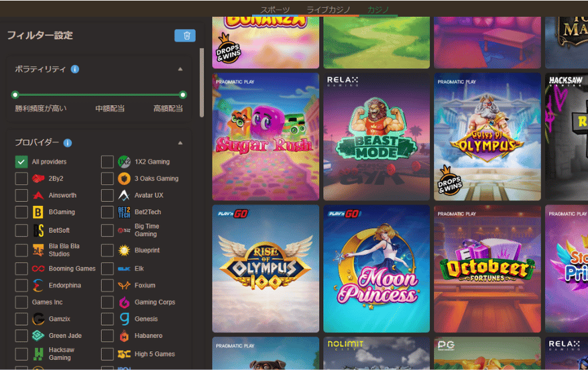Image resolution: width=588 pixels, height=370 pixels.
Task: Enable the Hacksaw Gaming checkbox
Action: (21, 353)
